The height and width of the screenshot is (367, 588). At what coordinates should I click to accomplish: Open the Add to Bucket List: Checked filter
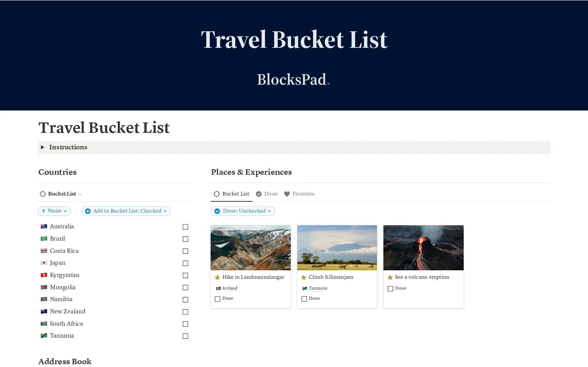pyautogui.click(x=126, y=211)
